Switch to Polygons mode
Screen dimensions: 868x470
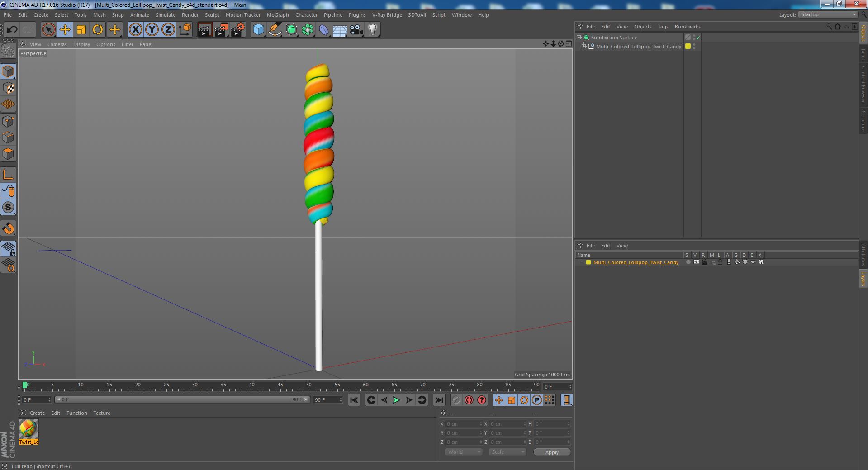point(8,154)
